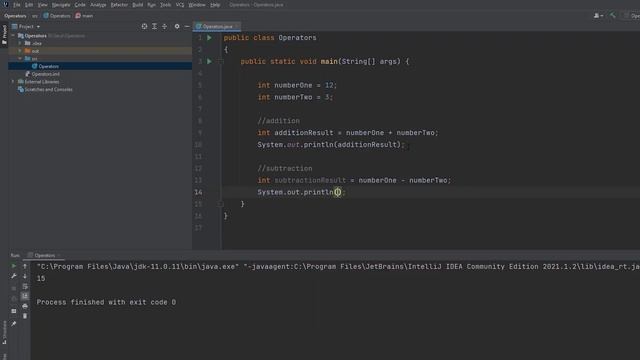Toggle the Project tool window side tab
Image resolution: width=640 pixels, height=360 pixels.
(x=4, y=34)
